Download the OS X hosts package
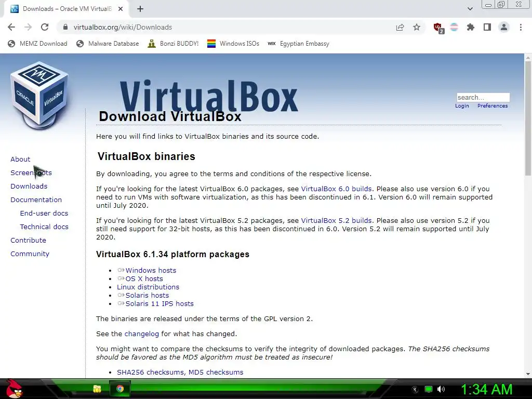Viewport: 532px width, 399px height. [x=144, y=279]
